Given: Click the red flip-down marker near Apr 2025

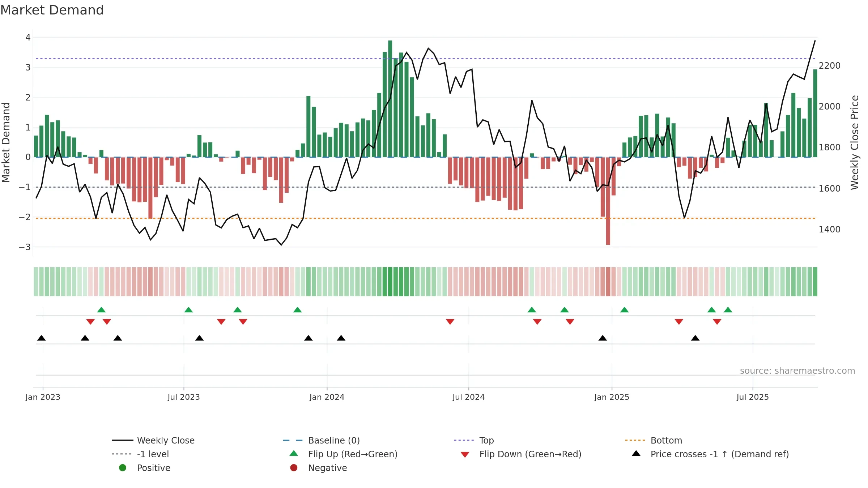Looking at the screenshot, I should pos(679,322).
